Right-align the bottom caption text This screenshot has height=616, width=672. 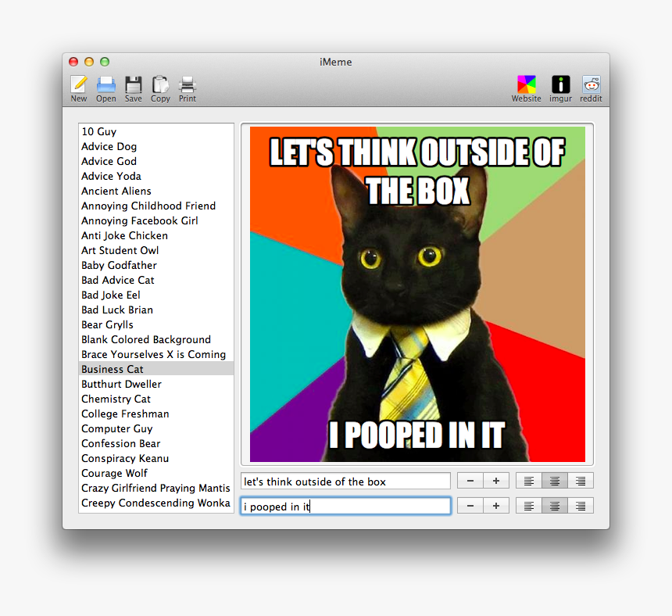click(x=581, y=506)
